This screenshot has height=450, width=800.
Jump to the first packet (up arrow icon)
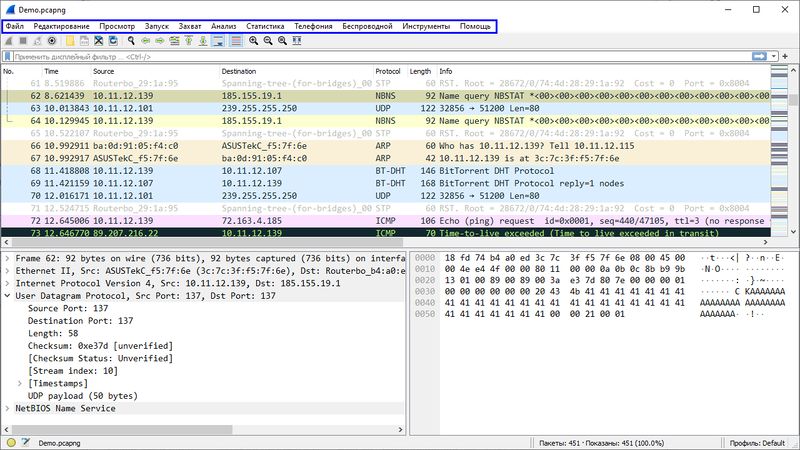click(x=188, y=41)
